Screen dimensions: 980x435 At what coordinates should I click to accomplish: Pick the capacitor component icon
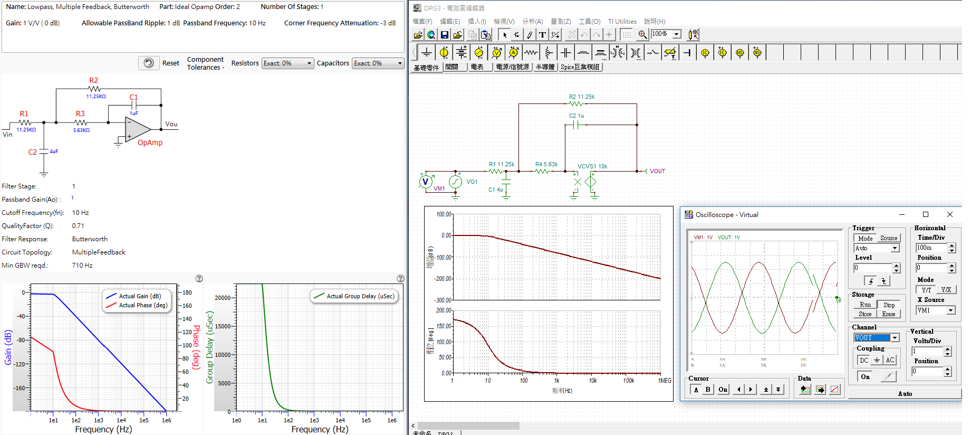point(565,53)
